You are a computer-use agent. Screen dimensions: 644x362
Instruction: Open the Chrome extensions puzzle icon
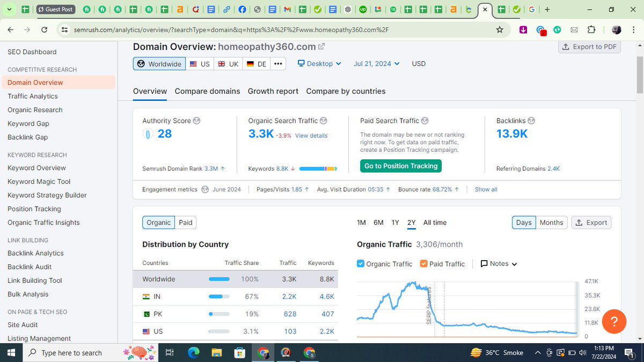pyautogui.click(x=591, y=30)
